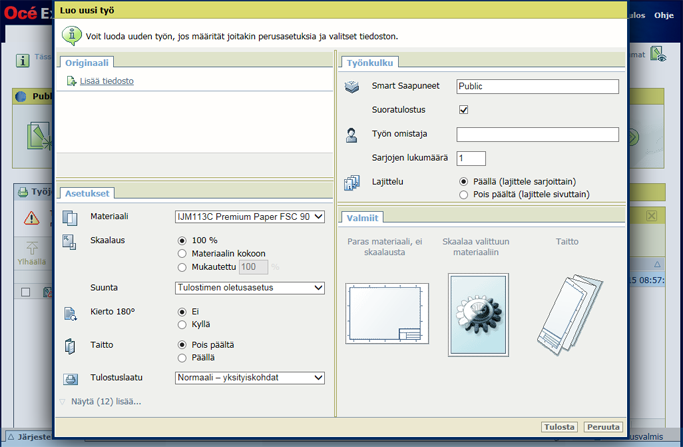The image size is (683, 447).
Task: Click the Smart Saapuneet inbox icon
Action: coord(352,87)
